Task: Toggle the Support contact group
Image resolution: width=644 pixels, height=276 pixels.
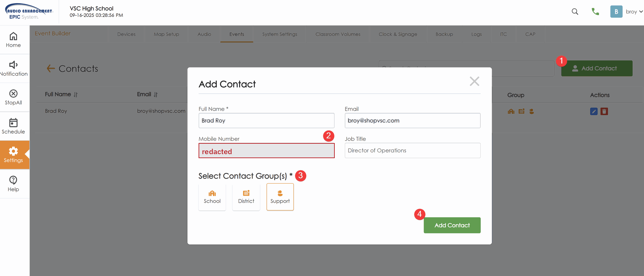Action: (x=280, y=197)
